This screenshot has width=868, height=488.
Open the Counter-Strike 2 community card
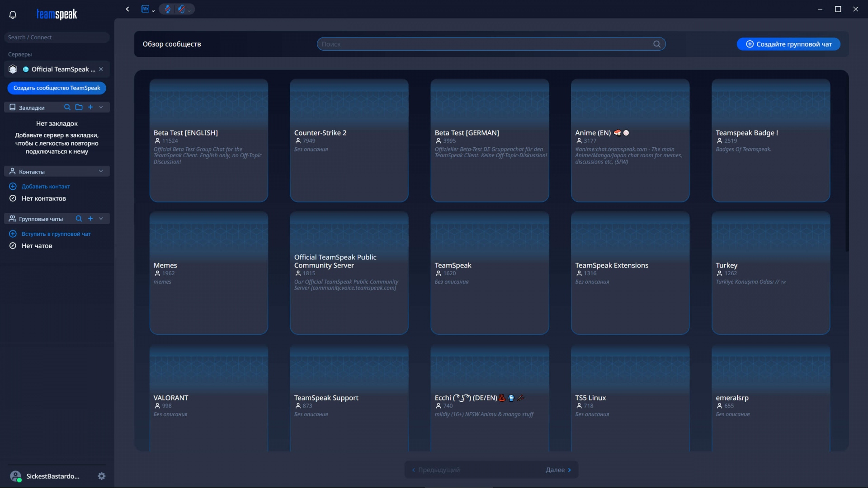[349, 141]
